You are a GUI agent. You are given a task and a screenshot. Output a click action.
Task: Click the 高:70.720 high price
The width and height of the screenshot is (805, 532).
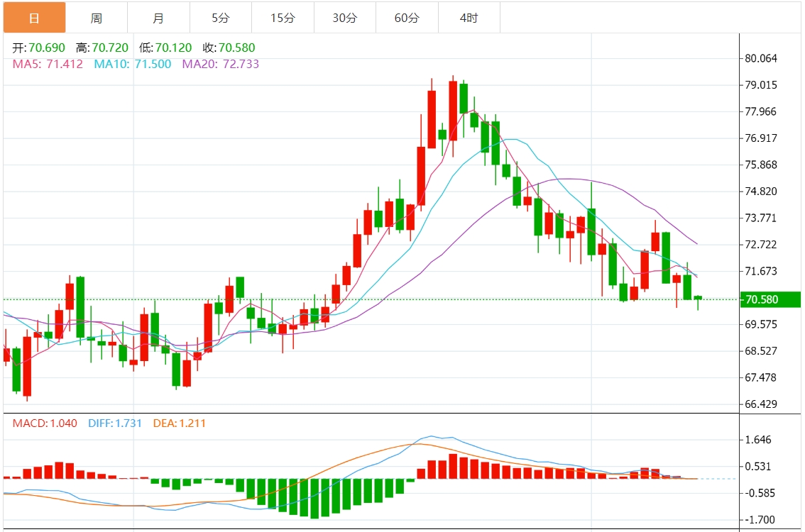(x=102, y=48)
